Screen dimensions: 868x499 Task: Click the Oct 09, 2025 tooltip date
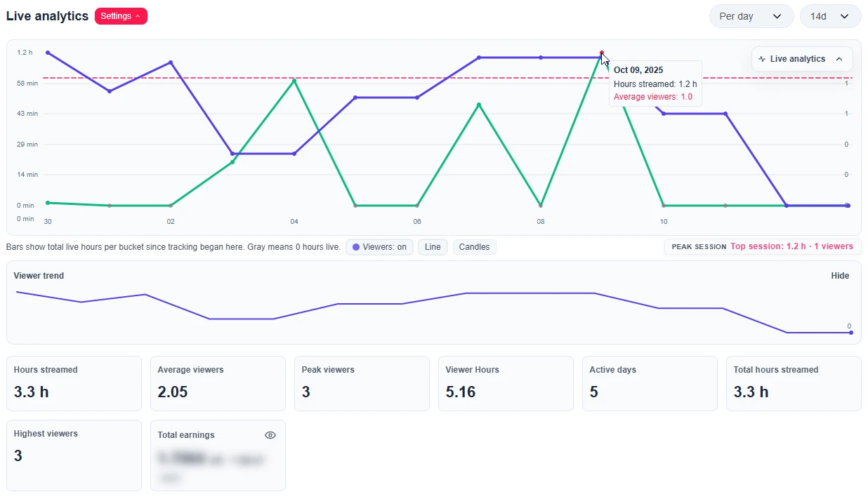638,70
